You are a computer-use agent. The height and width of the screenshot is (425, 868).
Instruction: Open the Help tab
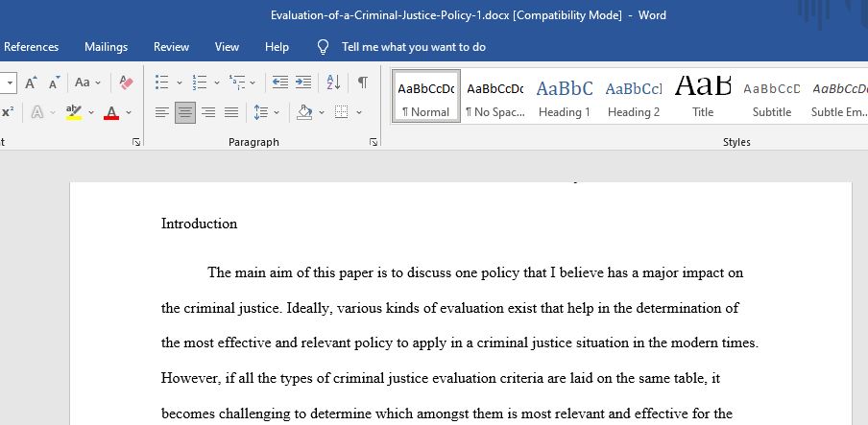pos(277,47)
